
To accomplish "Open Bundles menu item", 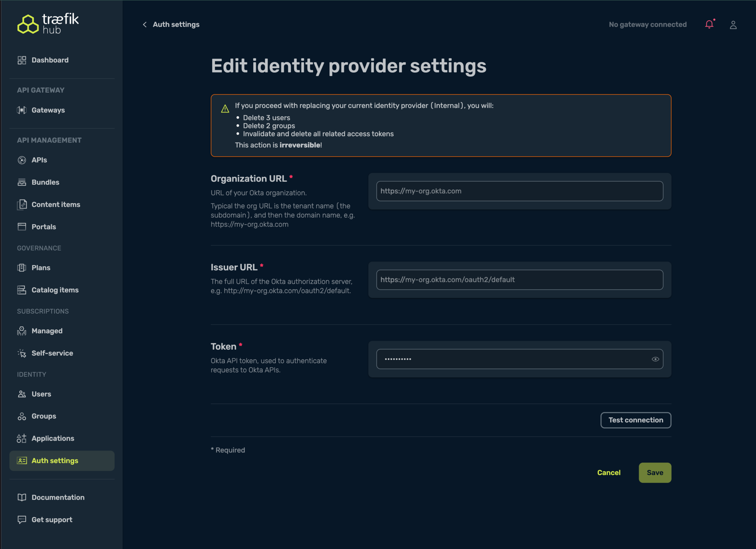I will (x=62, y=182).
